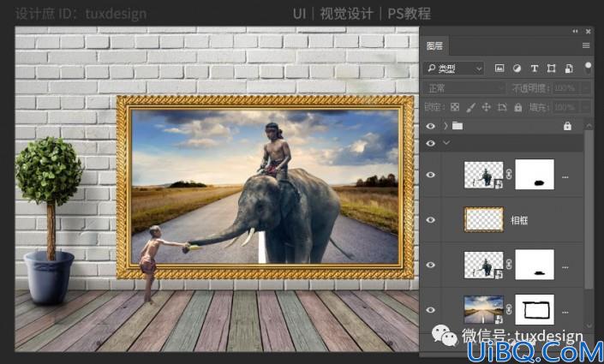
Task: Click padlock icon on top group layer
Action: click(x=567, y=126)
